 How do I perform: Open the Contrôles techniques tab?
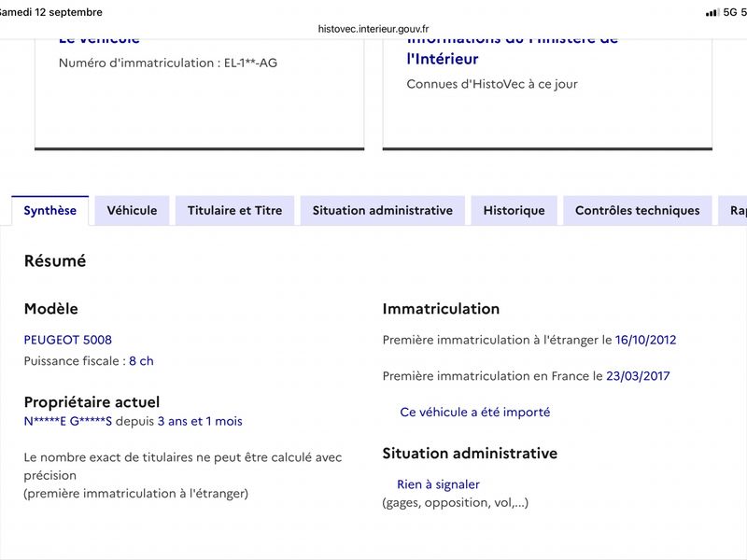tap(638, 211)
